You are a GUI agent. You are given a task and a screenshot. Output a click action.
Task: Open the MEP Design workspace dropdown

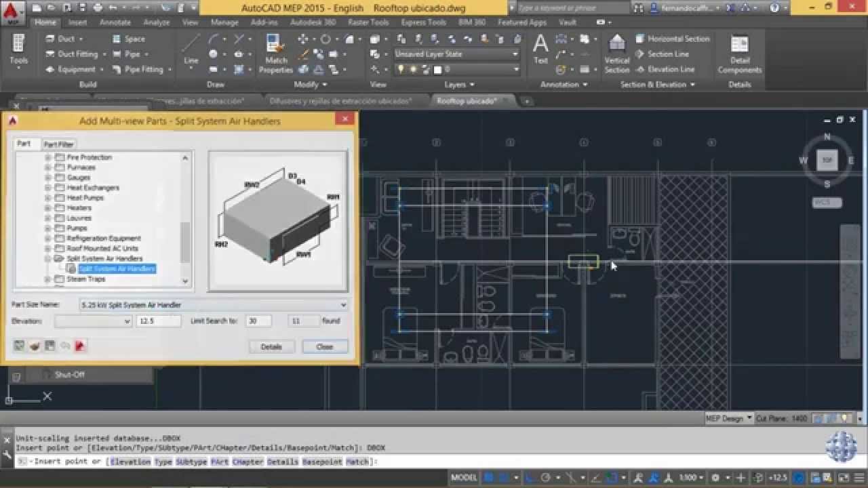(x=728, y=419)
